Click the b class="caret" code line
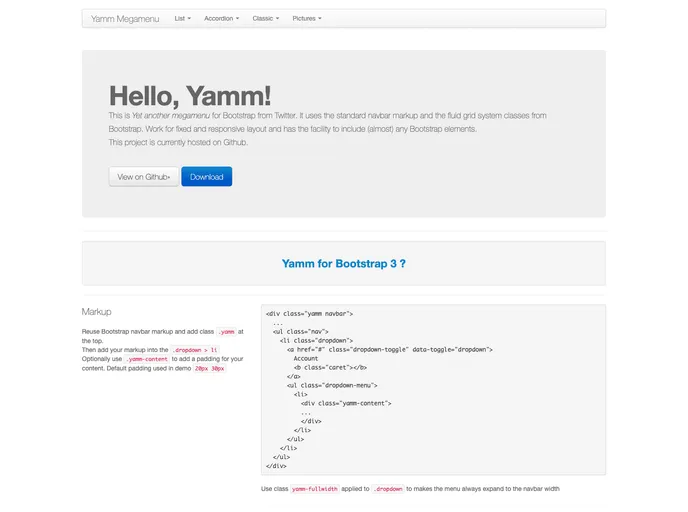This screenshot has width=688, height=512. click(330, 368)
